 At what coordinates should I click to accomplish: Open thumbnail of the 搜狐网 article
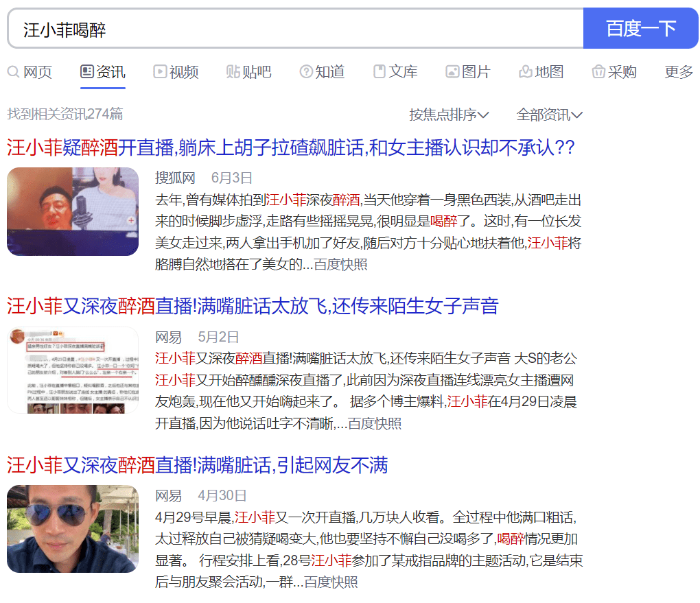tap(73, 211)
